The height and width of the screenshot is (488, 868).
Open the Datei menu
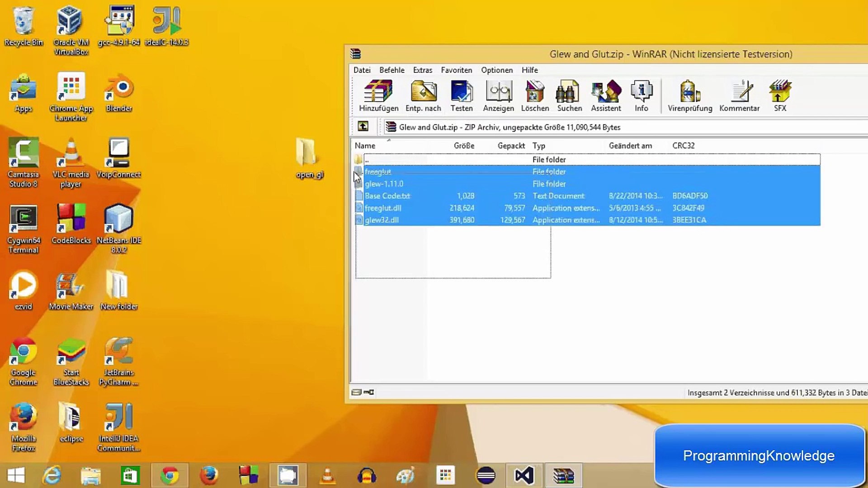362,70
